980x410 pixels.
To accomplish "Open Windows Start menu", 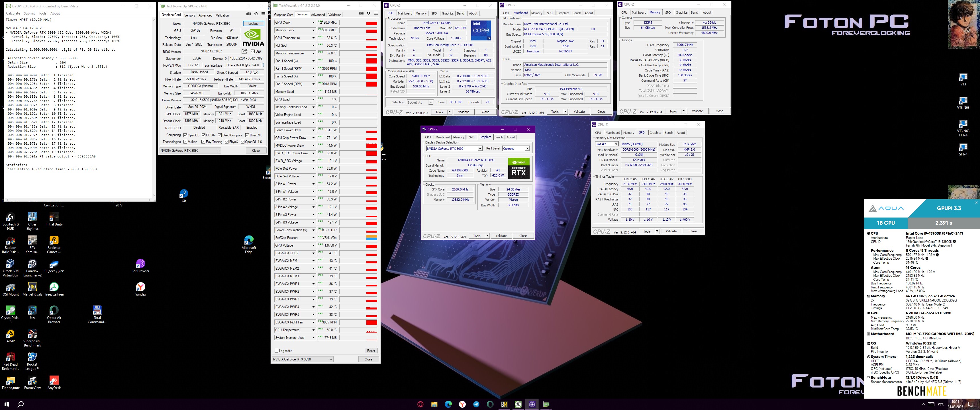I will point(7,404).
